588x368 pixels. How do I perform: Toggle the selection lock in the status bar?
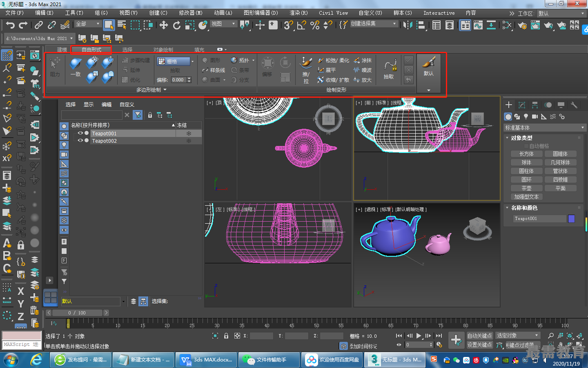226,336
